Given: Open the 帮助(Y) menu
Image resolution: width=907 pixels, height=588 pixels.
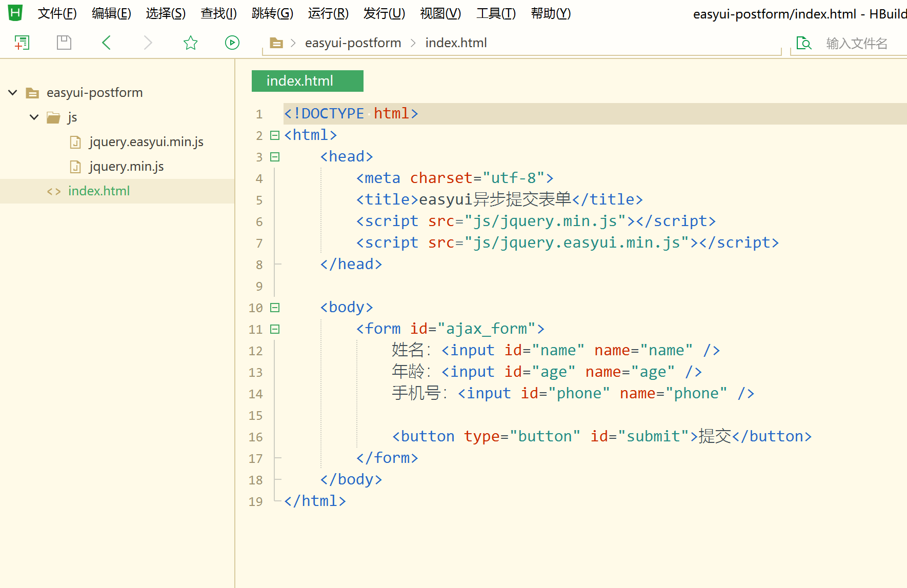Looking at the screenshot, I should coord(551,13).
